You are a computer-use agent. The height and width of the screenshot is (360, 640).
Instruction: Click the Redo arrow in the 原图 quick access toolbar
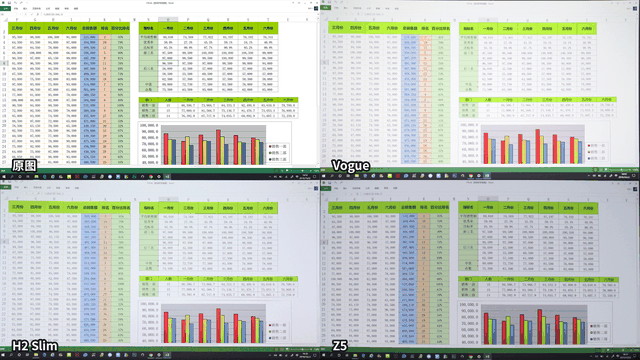(x=21, y=3)
